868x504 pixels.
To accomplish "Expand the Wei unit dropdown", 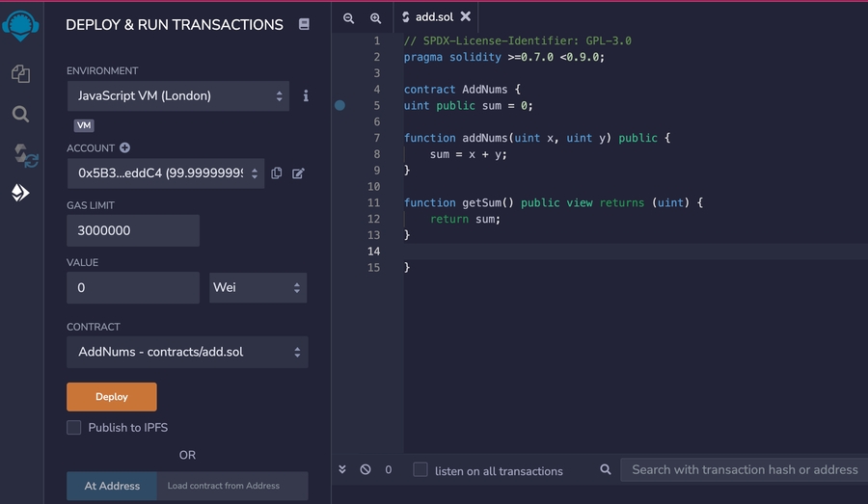I will point(258,287).
